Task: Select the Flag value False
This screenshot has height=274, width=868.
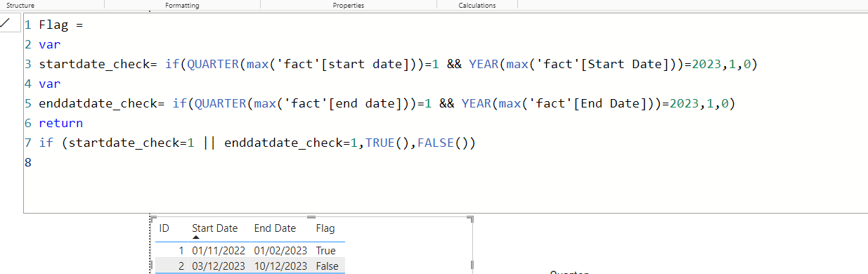Action: [327, 266]
